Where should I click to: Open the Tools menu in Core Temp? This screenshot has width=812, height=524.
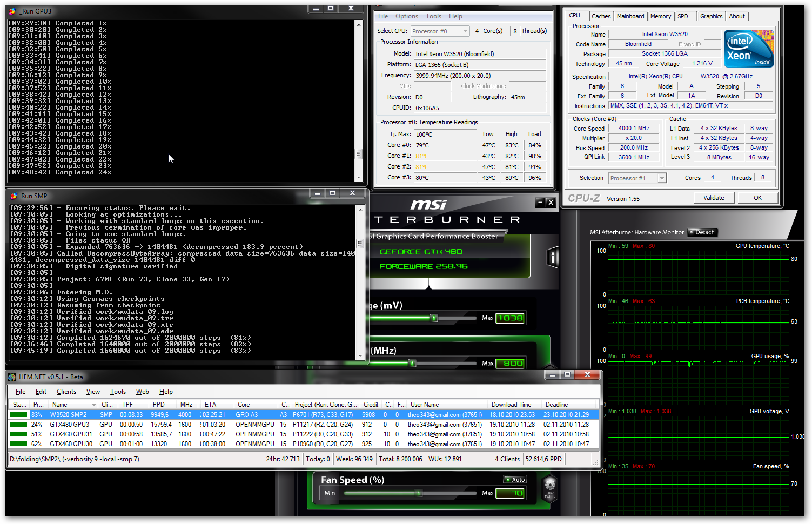433,16
